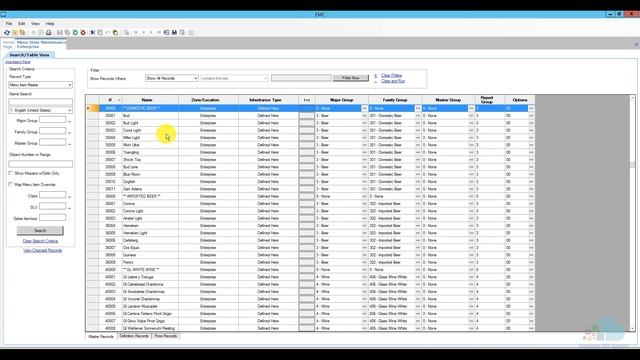
Task: Switch to the Master Records tab
Action: (101, 336)
